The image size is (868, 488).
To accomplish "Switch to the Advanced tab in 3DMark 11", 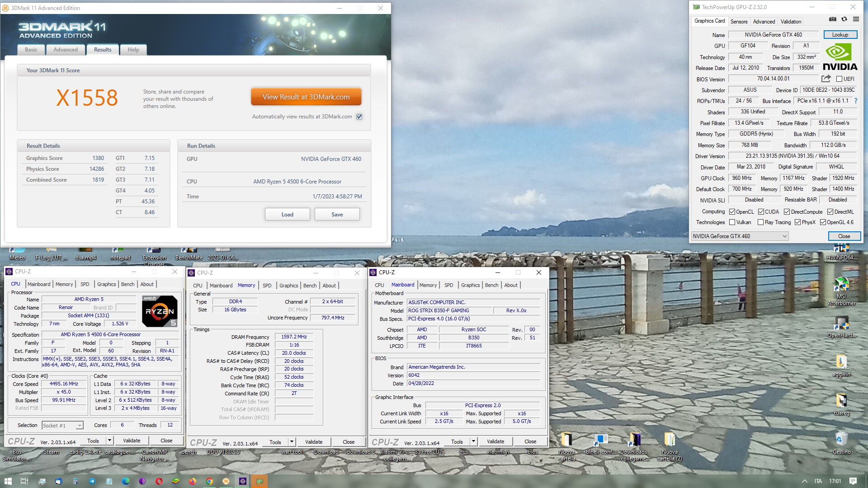I will (x=66, y=50).
